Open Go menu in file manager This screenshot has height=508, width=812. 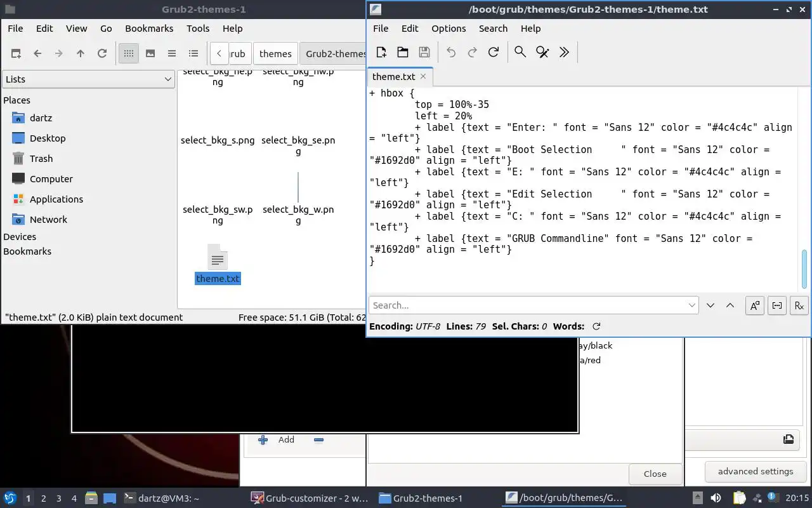pyautogui.click(x=106, y=29)
